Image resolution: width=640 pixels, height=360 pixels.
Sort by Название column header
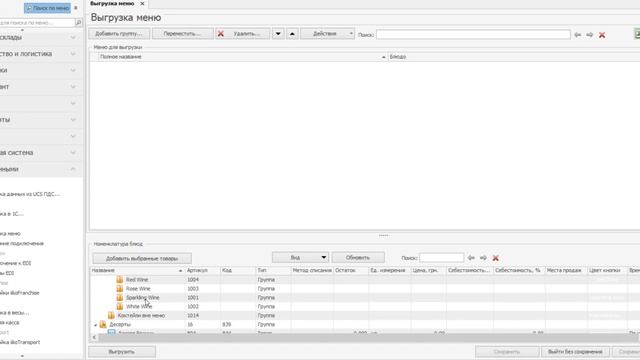(x=137, y=271)
